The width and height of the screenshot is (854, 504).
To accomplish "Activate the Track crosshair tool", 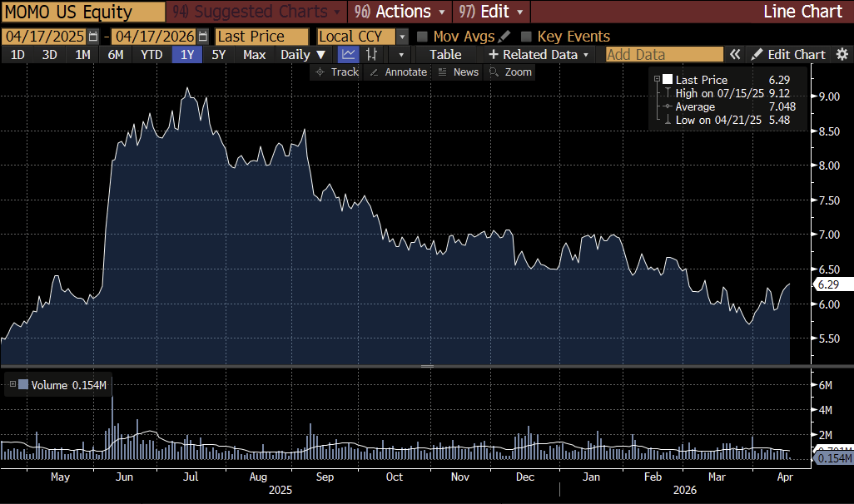I will coord(337,72).
